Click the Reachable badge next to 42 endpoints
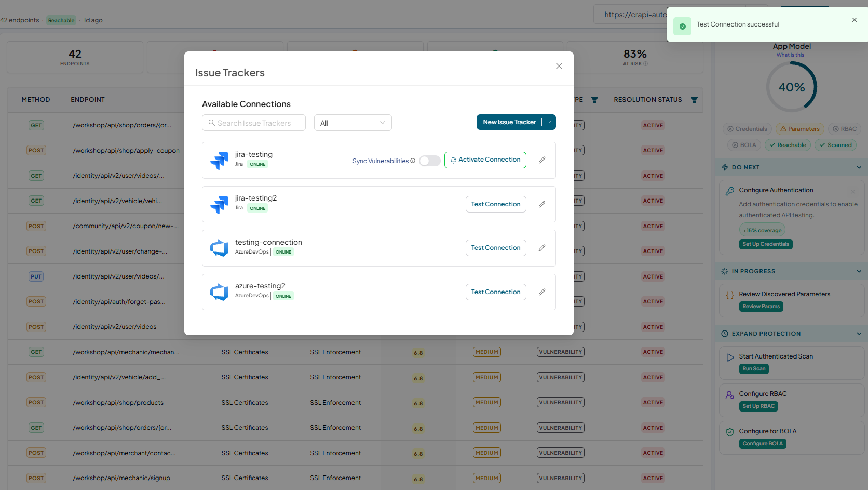 (x=61, y=20)
